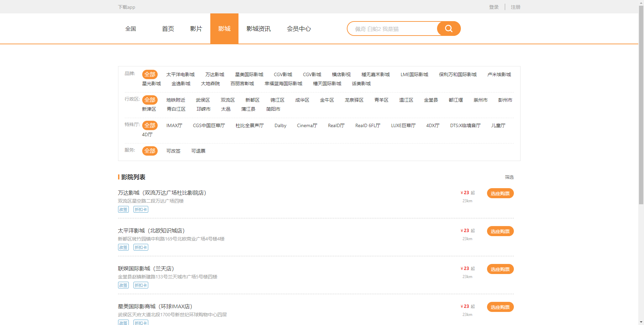Image resolution: width=644 pixels, height=325 pixels.
Task: Filter by brand 横店影视
Action: coord(341,74)
